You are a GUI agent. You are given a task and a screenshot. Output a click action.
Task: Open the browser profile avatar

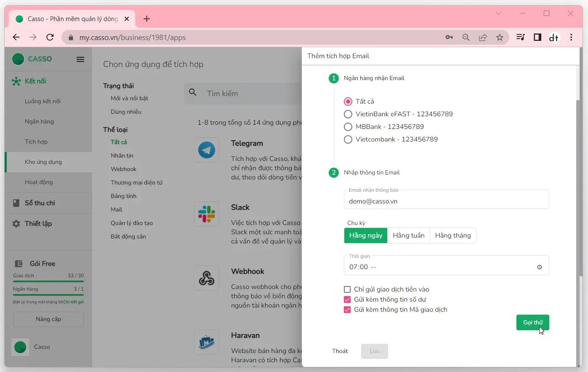[554, 37]
